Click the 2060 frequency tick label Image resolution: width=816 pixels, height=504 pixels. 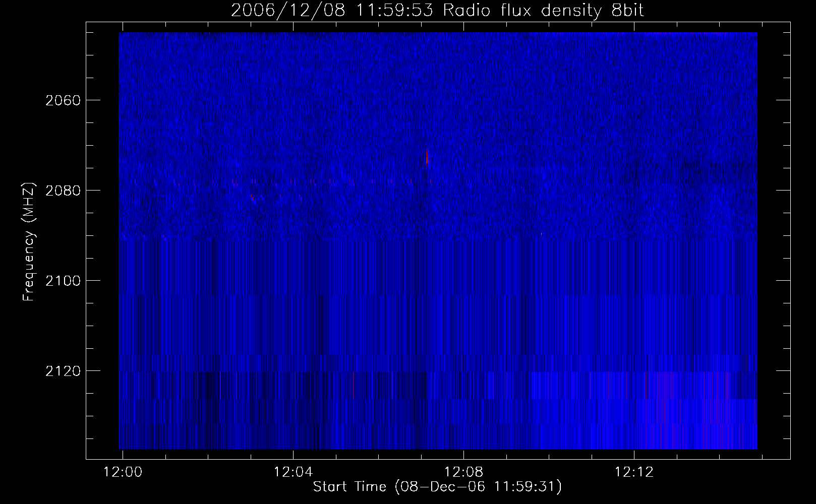[x=63, y=100]
